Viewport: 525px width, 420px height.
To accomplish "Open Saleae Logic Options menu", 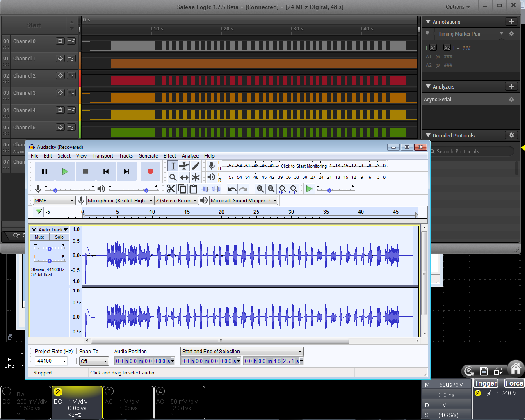I will 458,7.
